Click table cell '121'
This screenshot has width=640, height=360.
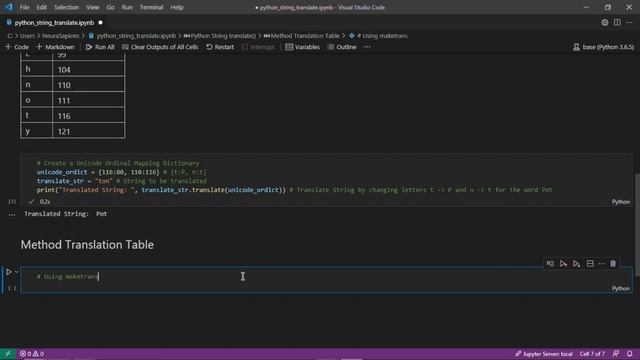(x=64, y=132)
